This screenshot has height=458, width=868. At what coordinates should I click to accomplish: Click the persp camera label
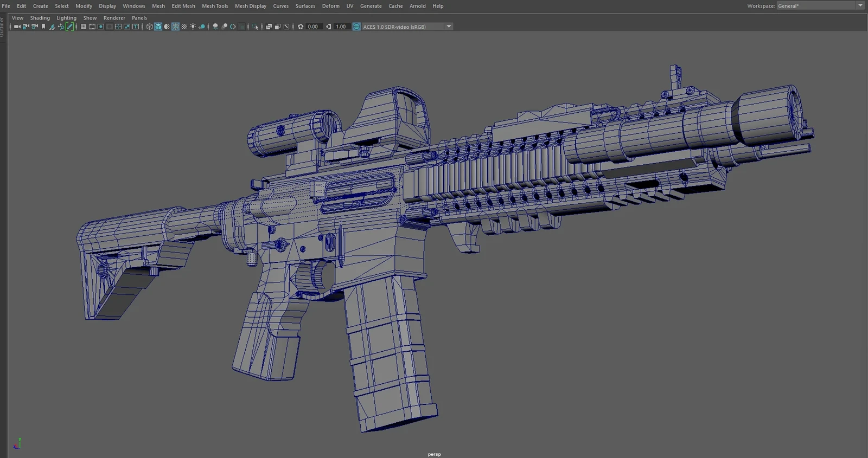click(434, 454)
